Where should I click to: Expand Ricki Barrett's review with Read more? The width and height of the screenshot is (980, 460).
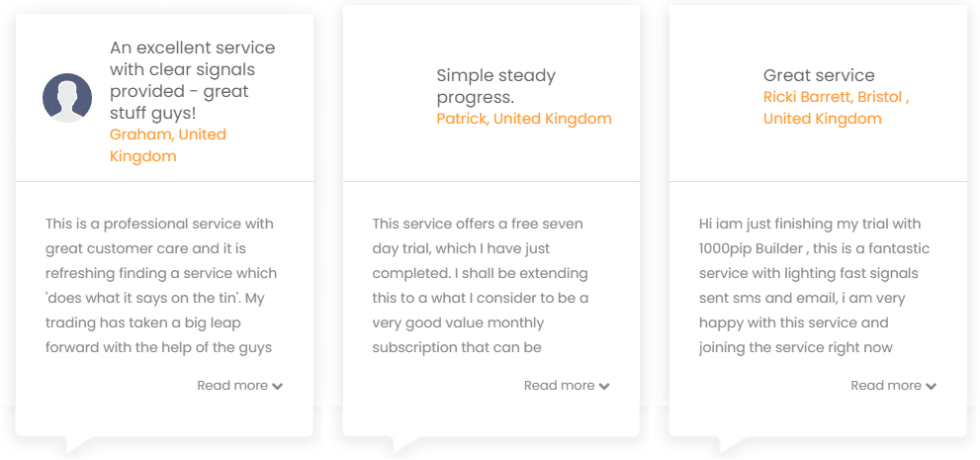pos(894,386)
